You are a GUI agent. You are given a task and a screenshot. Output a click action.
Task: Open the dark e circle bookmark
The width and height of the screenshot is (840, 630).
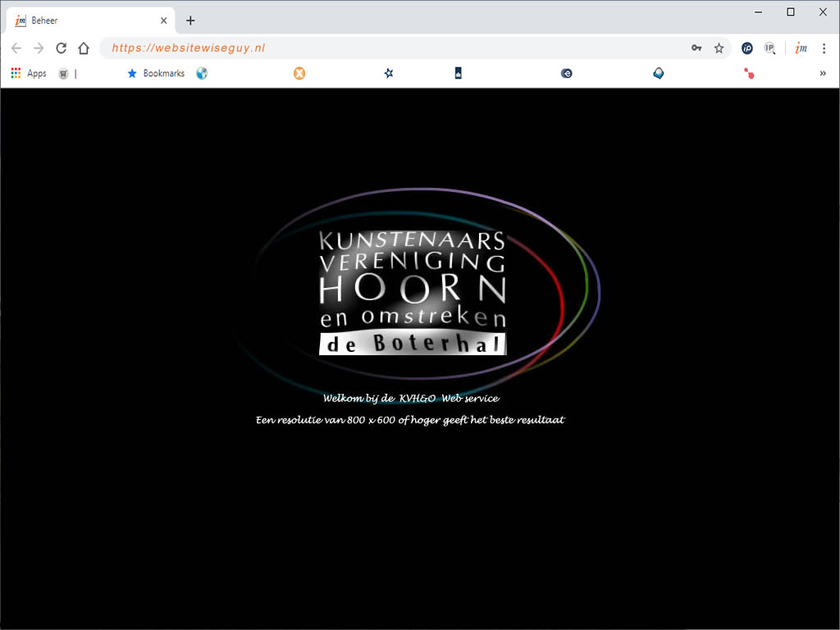566,73
